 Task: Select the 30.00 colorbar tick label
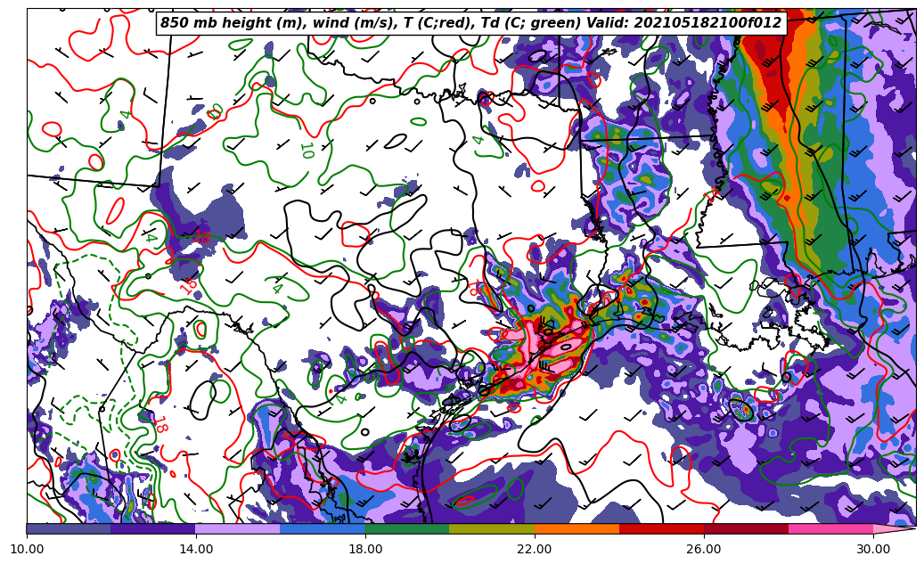tap(873, 549)
